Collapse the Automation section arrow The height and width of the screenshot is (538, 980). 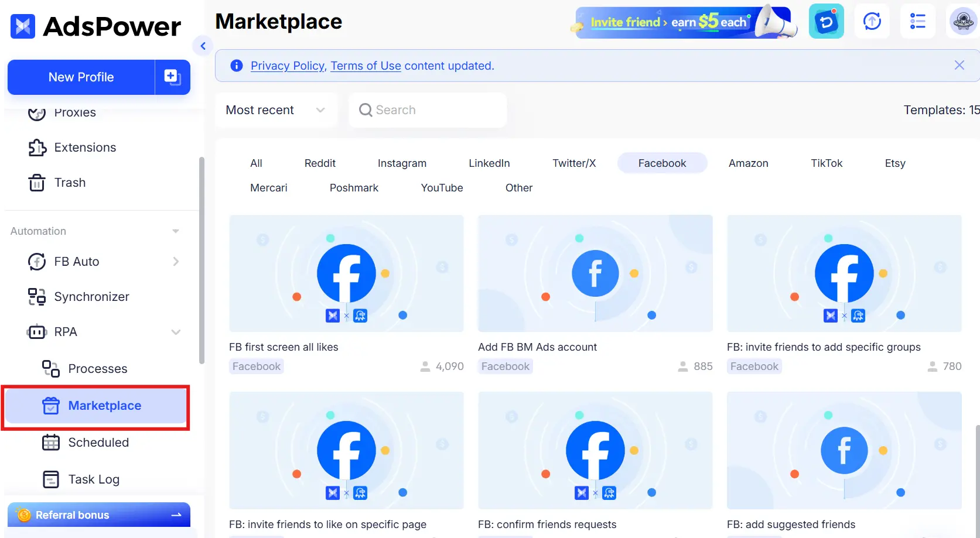[x=175, y=231]
